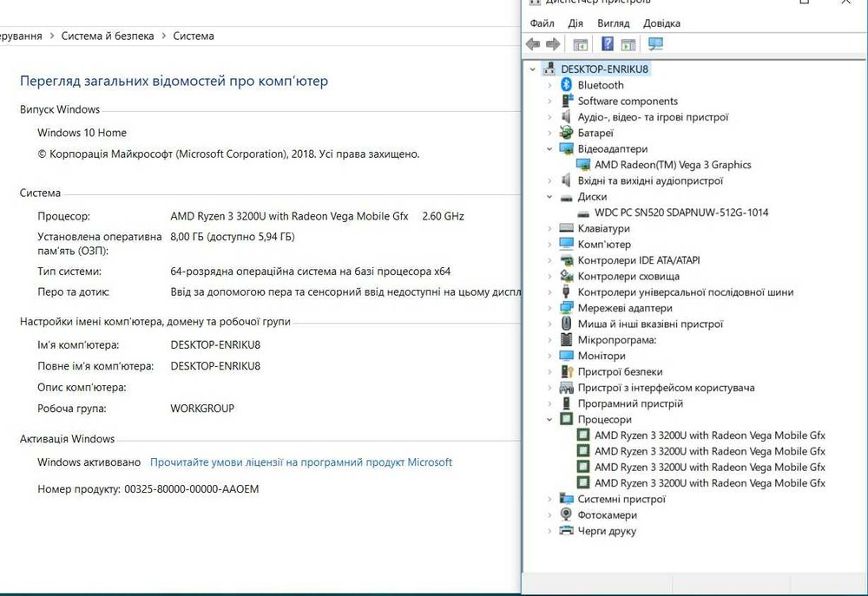Click the Монітори monitor icon
This screenshot has height=596, width=868.
[566, 356]
